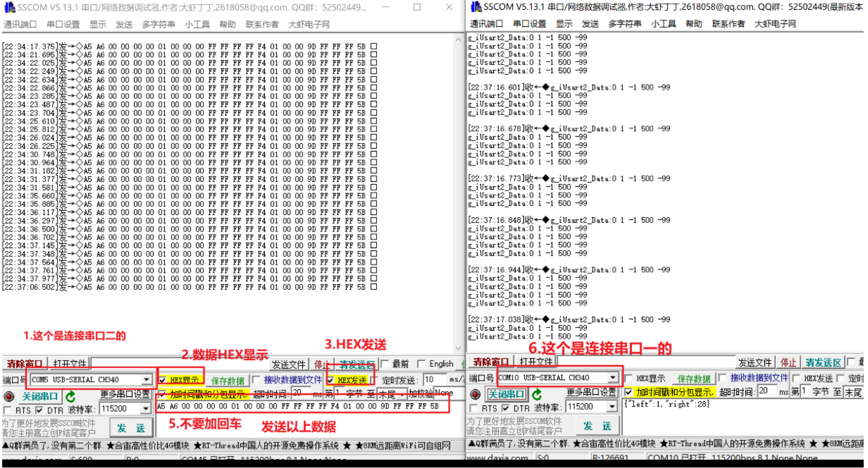Click 更多串口设置 button in left window
This screenshot has width=868, height=468.
(x=125, y=394)
